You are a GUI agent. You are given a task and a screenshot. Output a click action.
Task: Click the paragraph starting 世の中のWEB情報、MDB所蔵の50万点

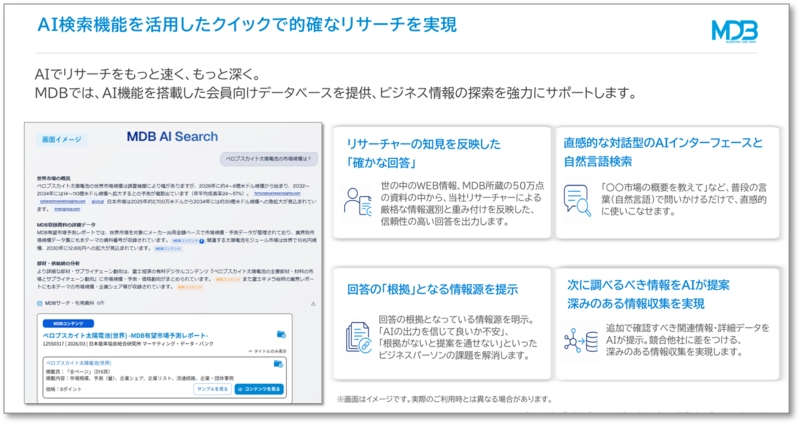462,204
